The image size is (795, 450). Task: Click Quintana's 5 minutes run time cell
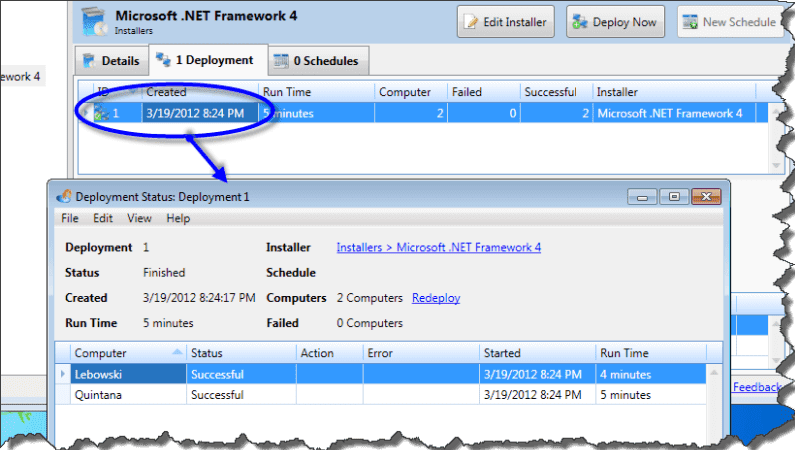651,395
